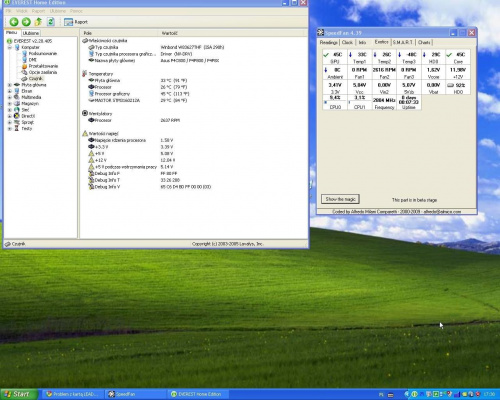The image size is (500, 400).
Task: Expand the Sprzęt tree node
Action: click(10, 122)
